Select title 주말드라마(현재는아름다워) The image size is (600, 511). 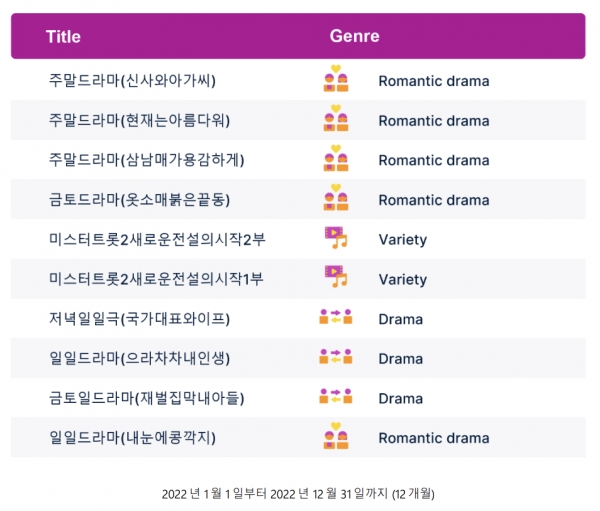pyautogui.click(x=140, y=121)
